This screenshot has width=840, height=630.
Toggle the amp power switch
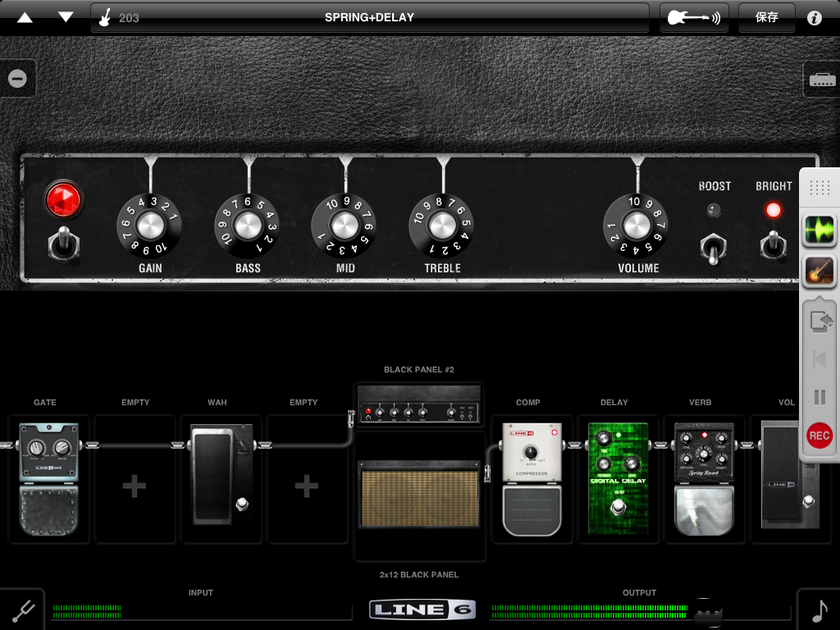coord(64,244)
